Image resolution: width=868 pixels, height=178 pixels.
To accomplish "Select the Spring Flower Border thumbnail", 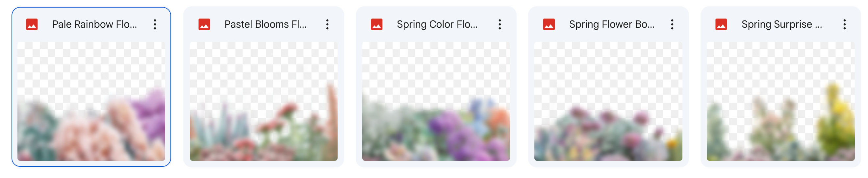I will click(x=608, y=101).
